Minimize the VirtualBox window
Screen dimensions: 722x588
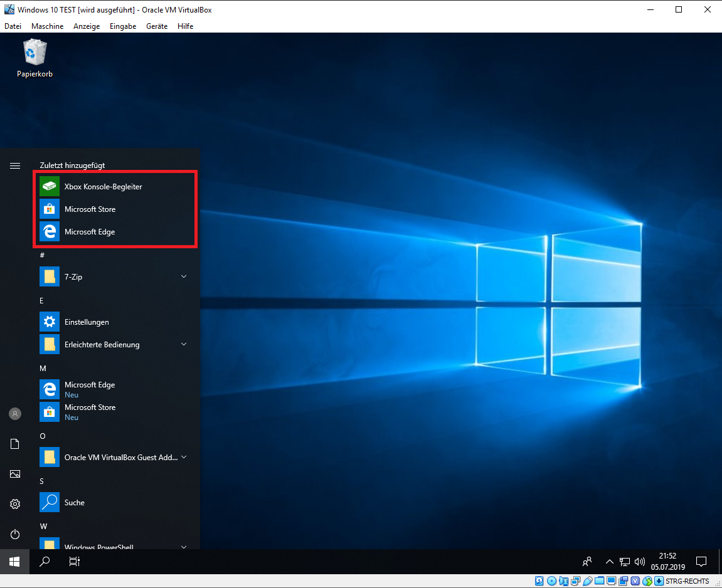coord(650,9)
